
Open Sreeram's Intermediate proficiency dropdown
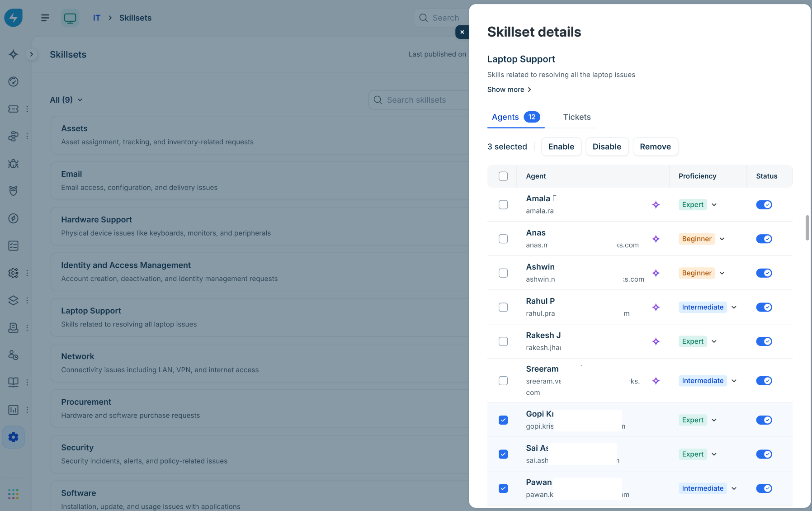tap(708, 381)
